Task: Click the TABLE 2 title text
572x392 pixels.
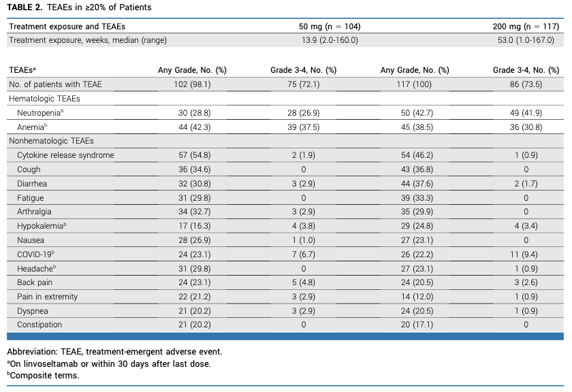Action: point(79,7)
